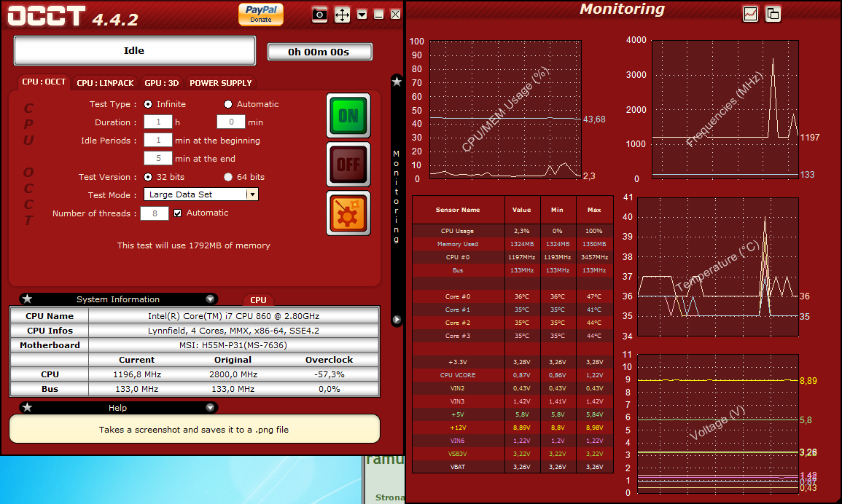The width and height of the screenshot is (842, 504).
Task: Click the star icon above the Monitoring strip
Action: pos(397,82)
